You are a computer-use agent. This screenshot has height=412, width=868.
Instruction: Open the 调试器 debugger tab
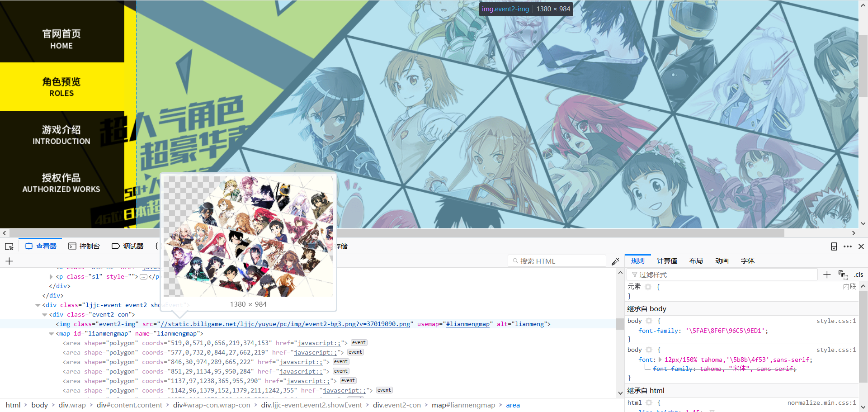[127, 246]
